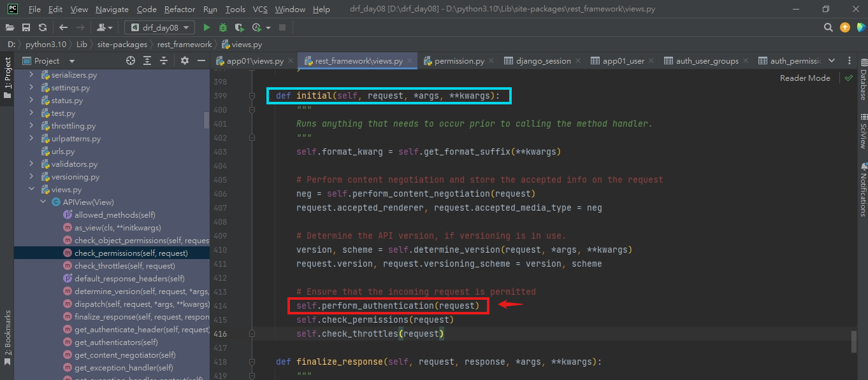This screenshot has width=868, height=380.
Task: Click Project panel vertical scrollbar
Action: point(206,120)
